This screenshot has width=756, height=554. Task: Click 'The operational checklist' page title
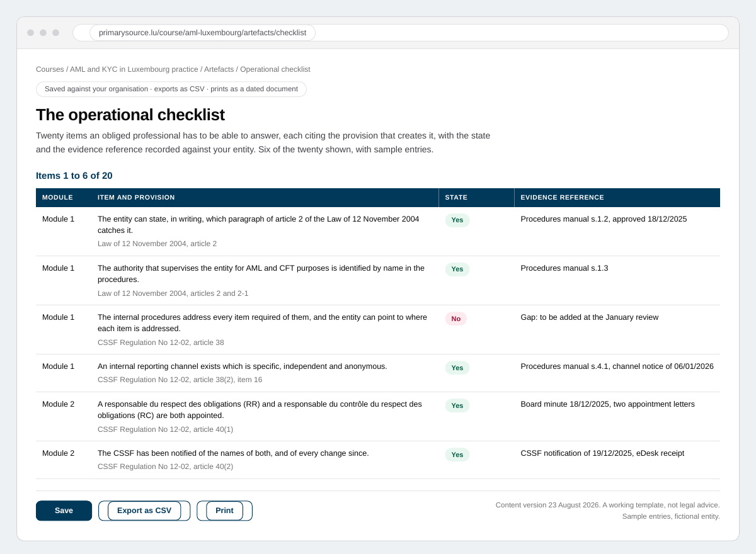[x=130, y=115]
